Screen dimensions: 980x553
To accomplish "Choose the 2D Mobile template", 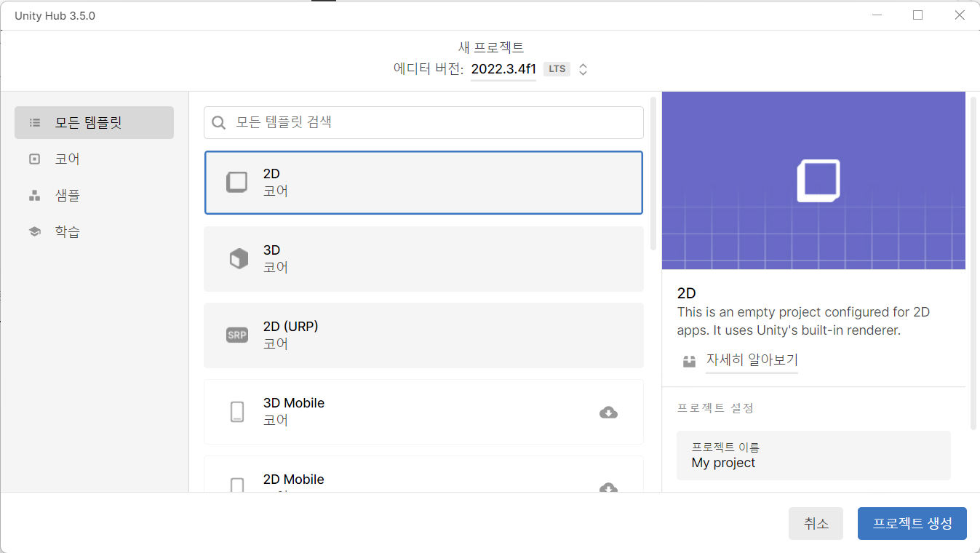I will (x=423, y=474).
